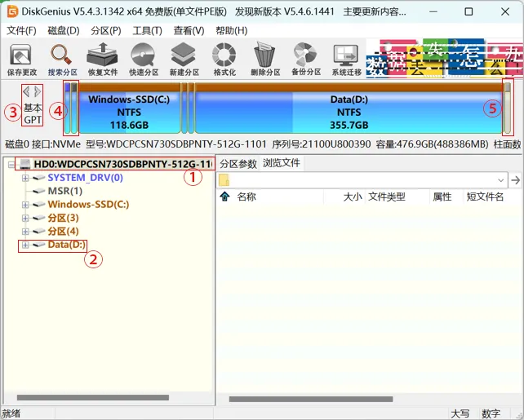Click the colorful advertisement banner in toolbar

click(x=445, y=59)
